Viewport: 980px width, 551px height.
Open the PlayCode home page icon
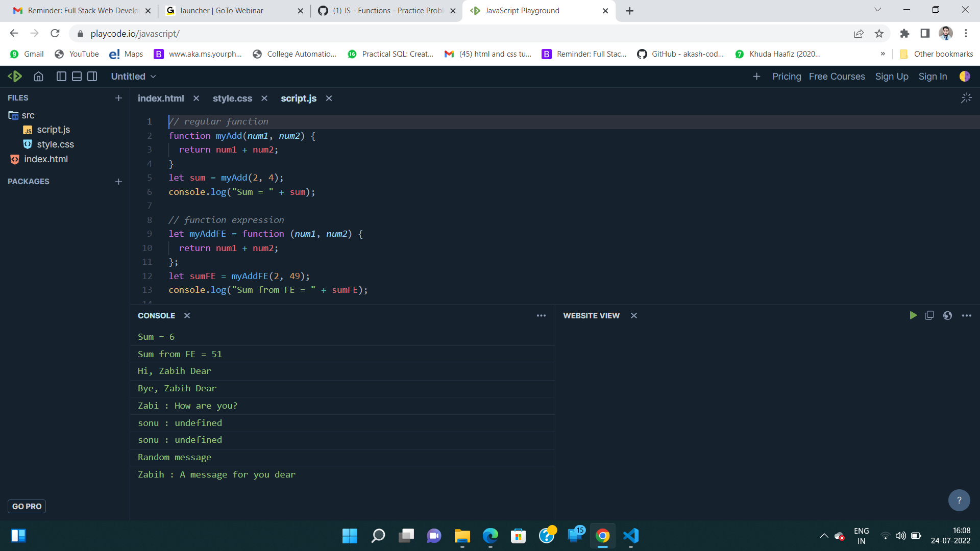[38, 76]
